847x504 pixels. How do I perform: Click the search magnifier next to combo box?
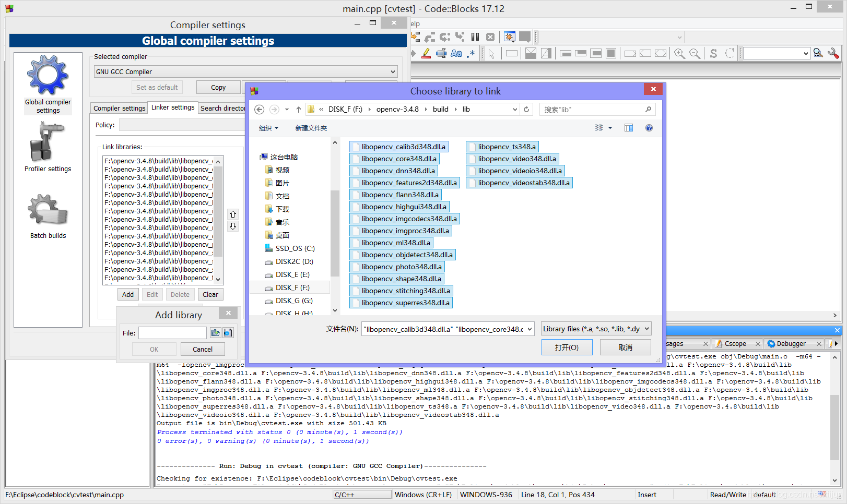(x=818, y=53)
